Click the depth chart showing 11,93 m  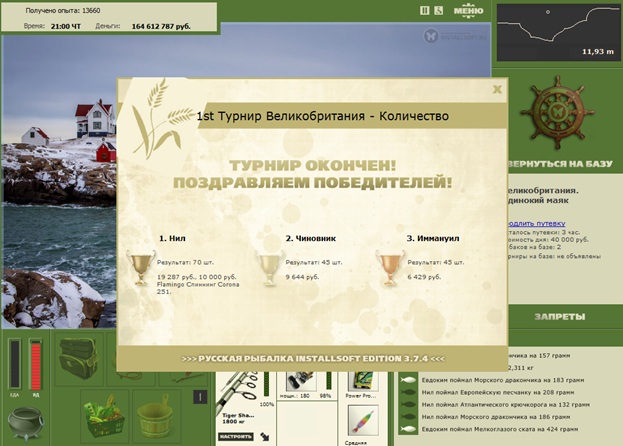click(558, 32)
